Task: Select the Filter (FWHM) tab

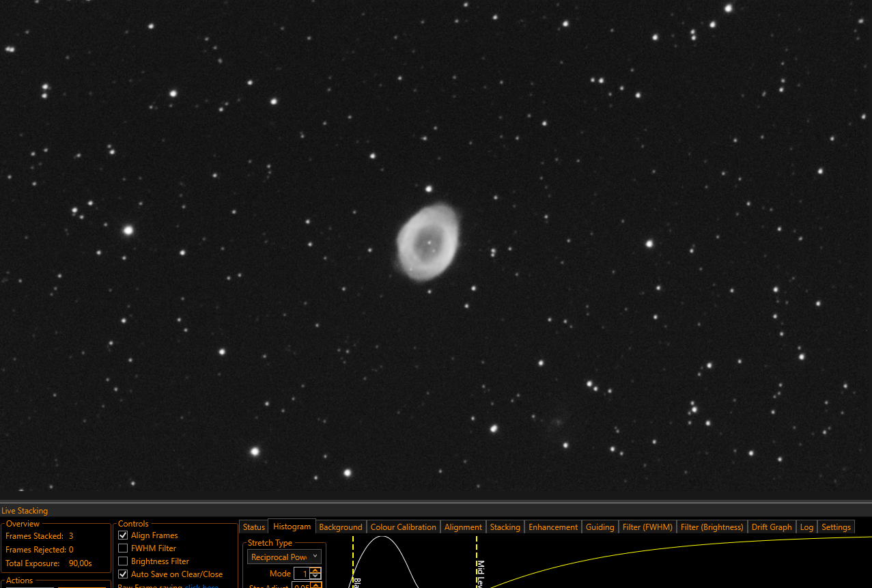Action: tap(647, 527)
